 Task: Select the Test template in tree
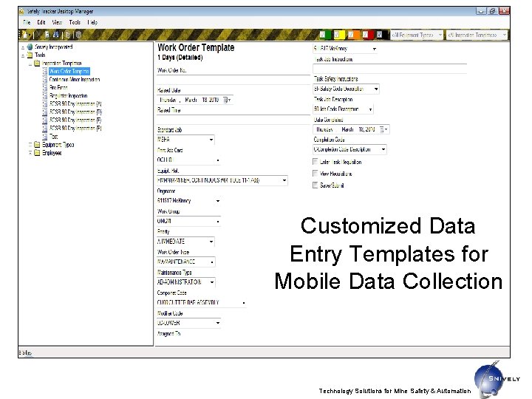[54, 137]
